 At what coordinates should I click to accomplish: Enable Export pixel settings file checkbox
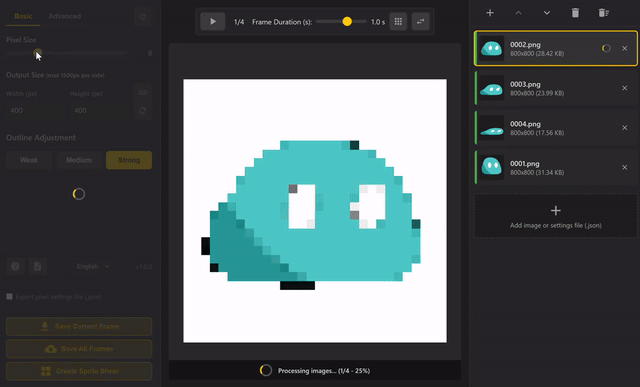click(x=9, y=297)
